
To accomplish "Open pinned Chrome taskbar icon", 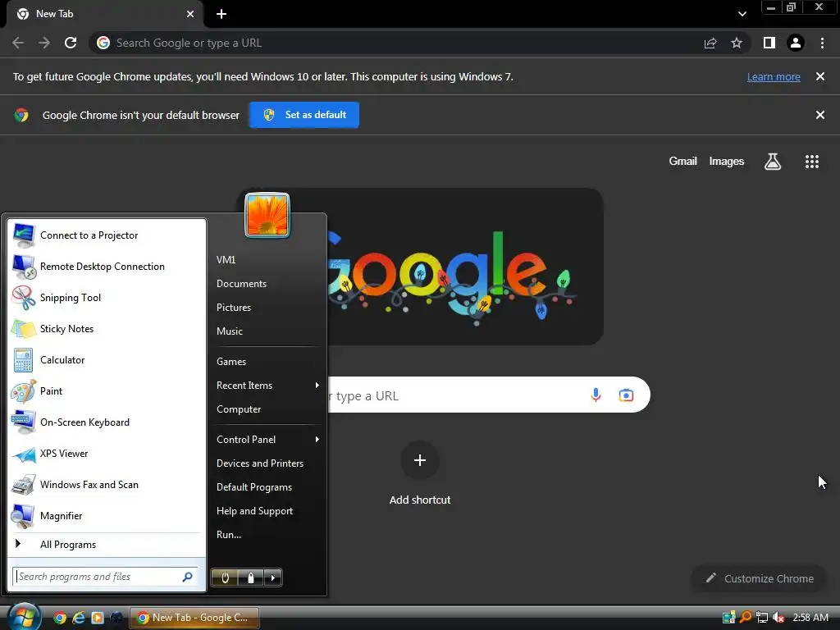I will (x=59, y=618).
